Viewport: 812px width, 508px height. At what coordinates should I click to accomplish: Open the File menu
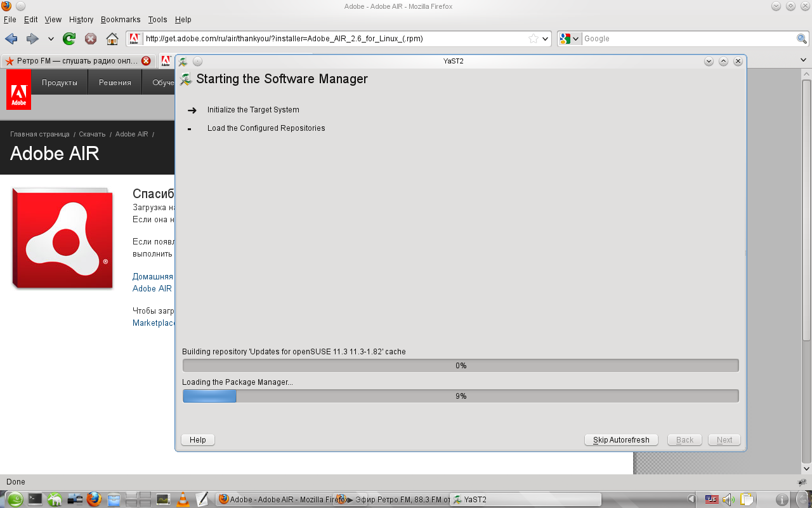10,20
